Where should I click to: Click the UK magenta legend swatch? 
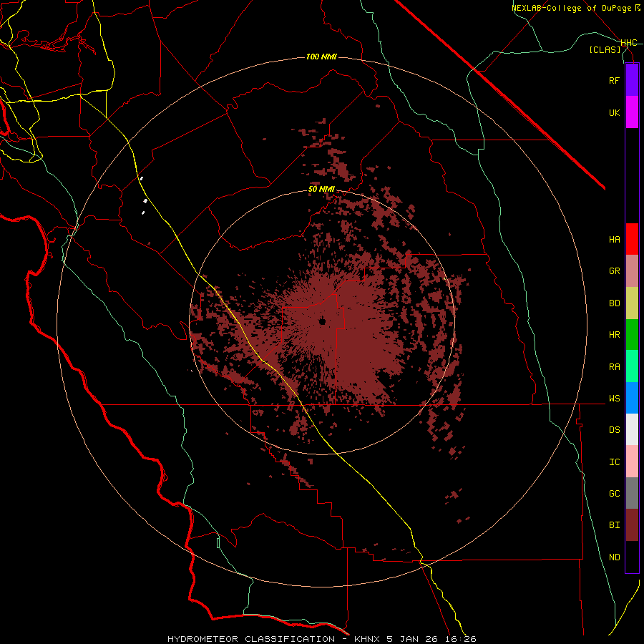(x=632, y=112)
